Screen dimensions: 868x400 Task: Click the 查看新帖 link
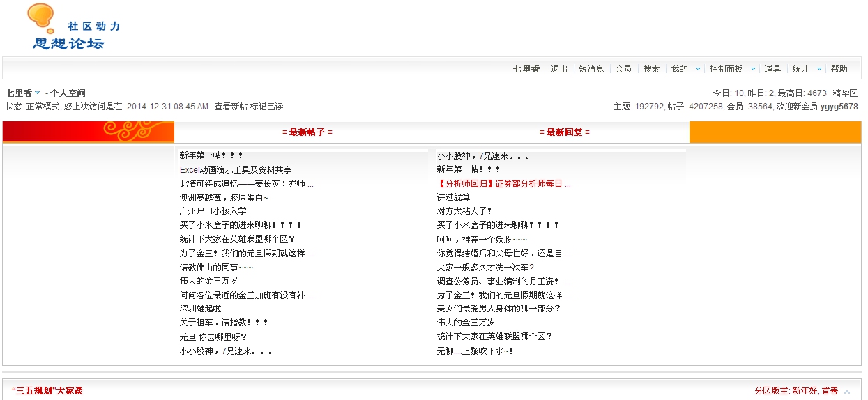pyautogui.click(x=231, y=107)
